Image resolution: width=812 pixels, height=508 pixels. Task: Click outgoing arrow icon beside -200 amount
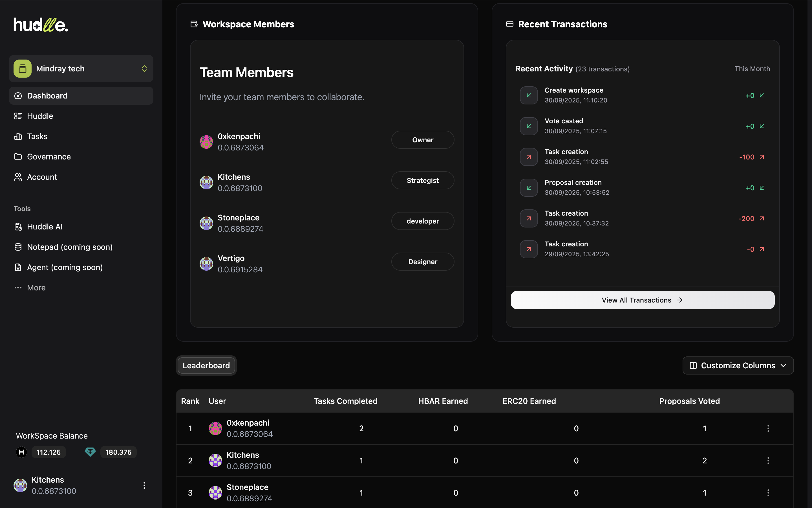point(762,218)
